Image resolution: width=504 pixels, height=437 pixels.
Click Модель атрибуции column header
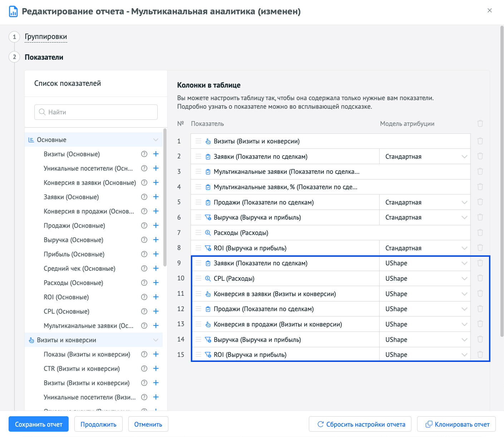coord(407,123)
